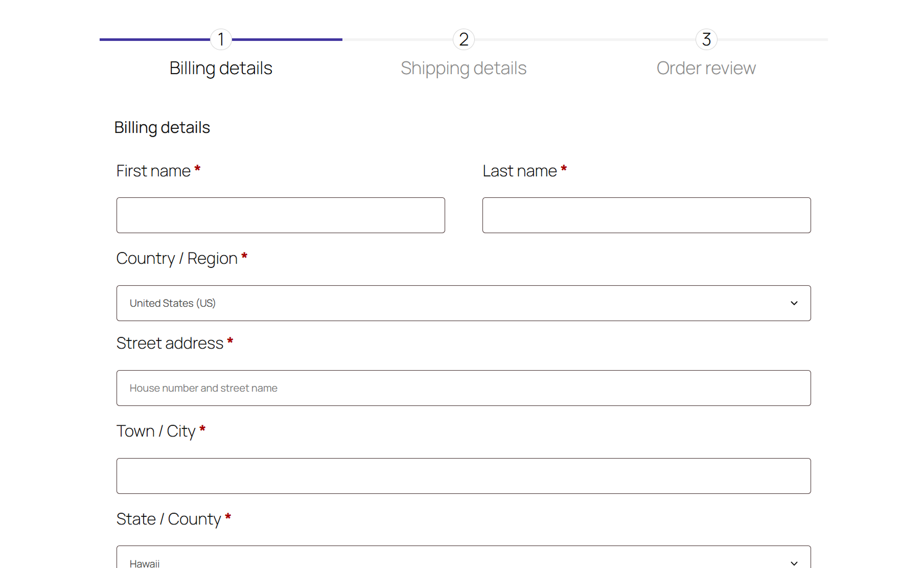The image size is (924, 568).
Task: Expand the State / County chevron arrow
Action: click(794, 563)
